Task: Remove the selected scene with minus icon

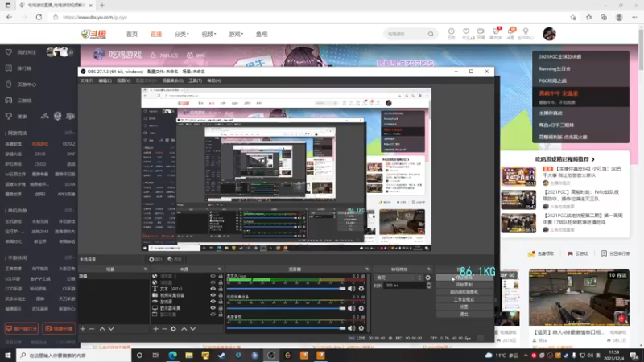Action: [92, 329]
